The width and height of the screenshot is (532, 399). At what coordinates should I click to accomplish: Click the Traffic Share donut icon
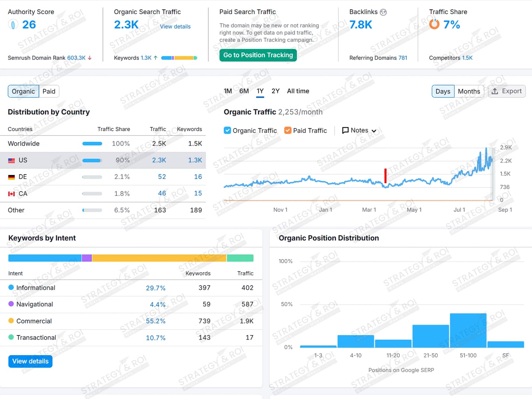[434, 24]
